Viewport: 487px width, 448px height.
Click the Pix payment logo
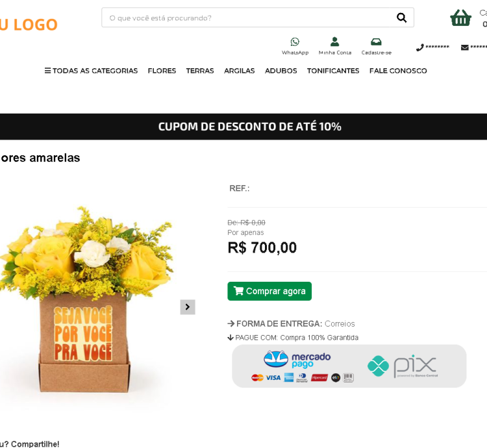point(401,366)
